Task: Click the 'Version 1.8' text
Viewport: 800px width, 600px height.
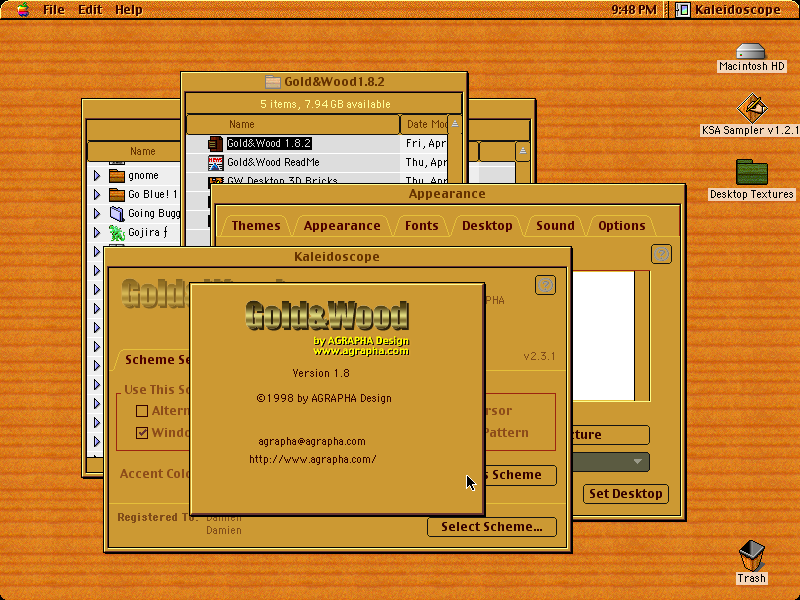Action: click(321, 373)
